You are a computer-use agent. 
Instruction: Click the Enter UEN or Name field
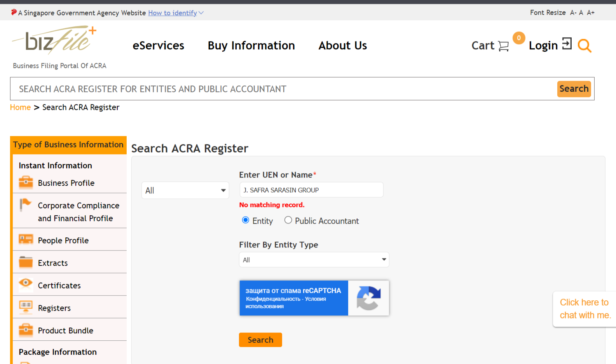click(311, 190)
